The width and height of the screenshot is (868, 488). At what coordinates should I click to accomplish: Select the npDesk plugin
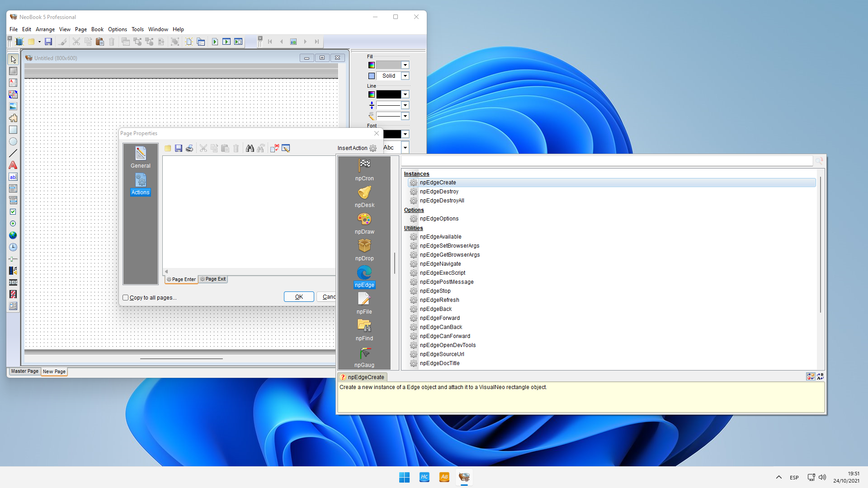(364, 197)
